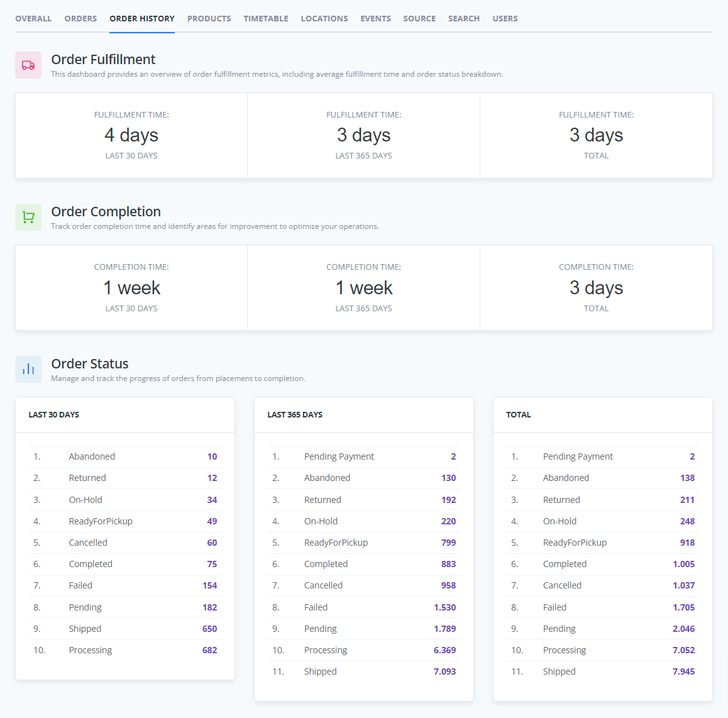Click Completed value 75 in Last 30 Days
Viewport: 728px width, 718px height.
pos(212,564)
